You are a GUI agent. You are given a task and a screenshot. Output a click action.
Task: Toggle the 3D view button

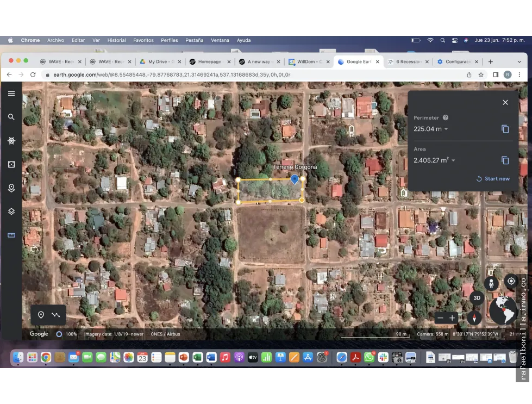(x=477, y=298)
